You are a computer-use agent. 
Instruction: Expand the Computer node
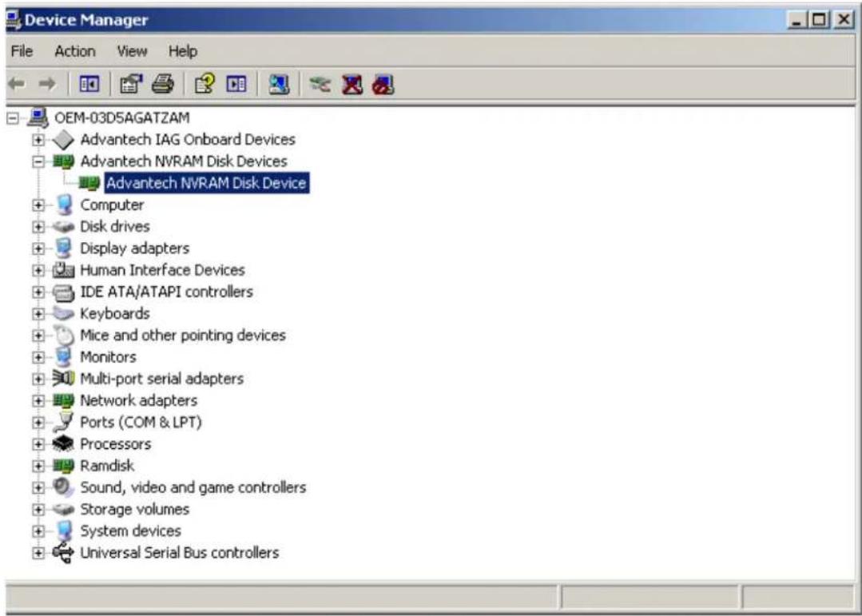(x=38, y=205)
